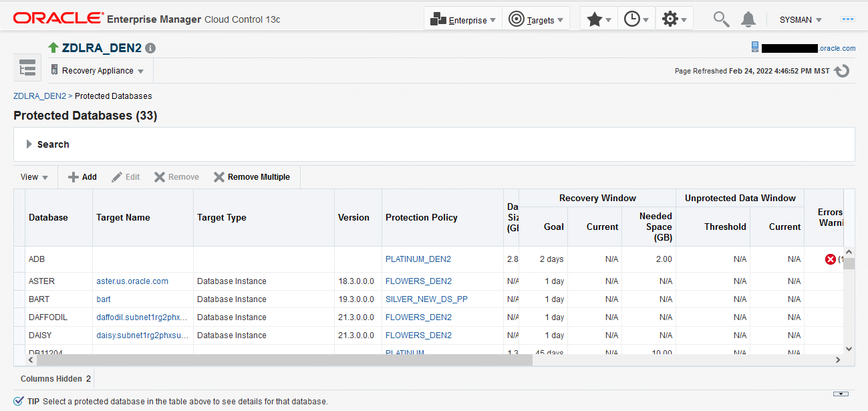Viewport: 868px width, 411px height.
Task: Click the Remove button
Action: point(176,177)
